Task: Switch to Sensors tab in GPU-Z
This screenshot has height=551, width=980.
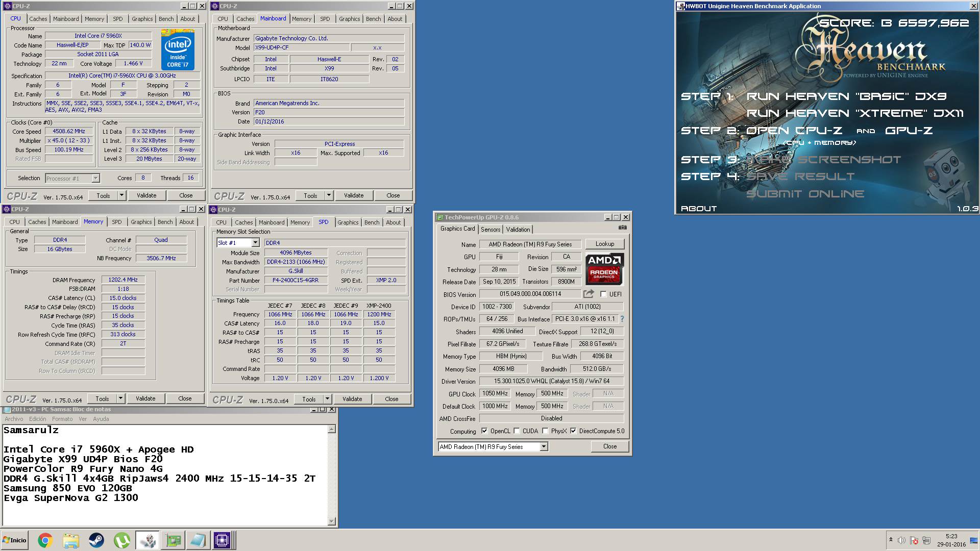Action: (x=491, y=230)
